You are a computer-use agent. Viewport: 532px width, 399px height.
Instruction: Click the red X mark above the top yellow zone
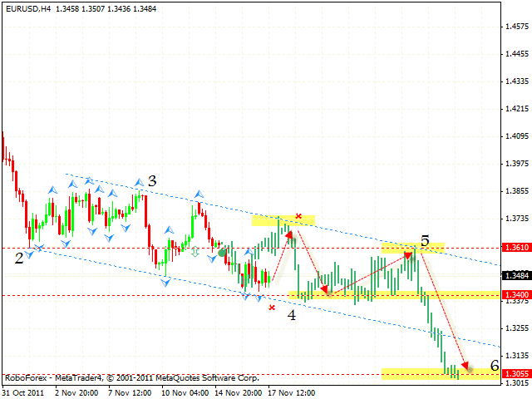298,216
